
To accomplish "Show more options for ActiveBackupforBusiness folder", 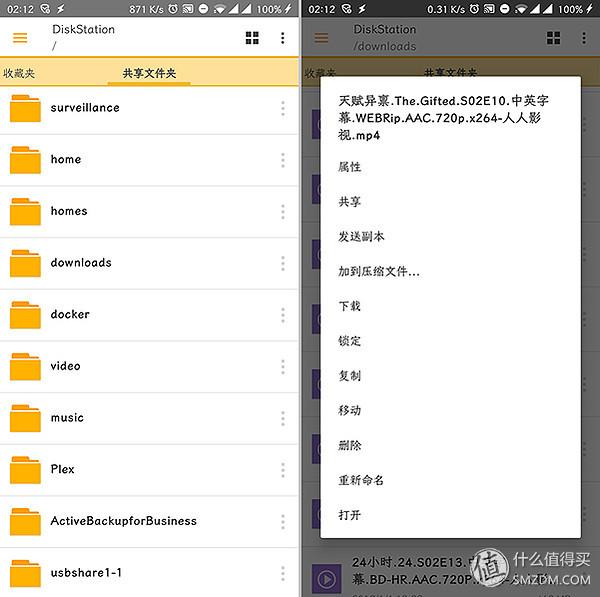I will coord(283,522).
